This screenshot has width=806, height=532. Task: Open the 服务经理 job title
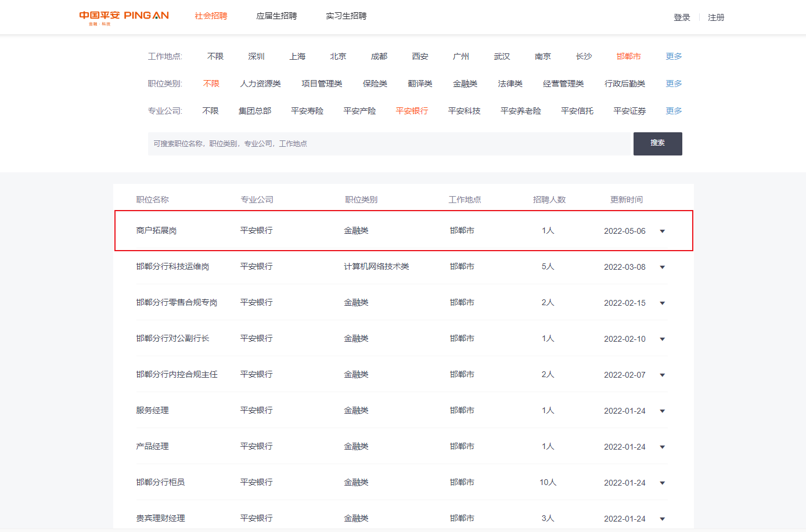152,410
